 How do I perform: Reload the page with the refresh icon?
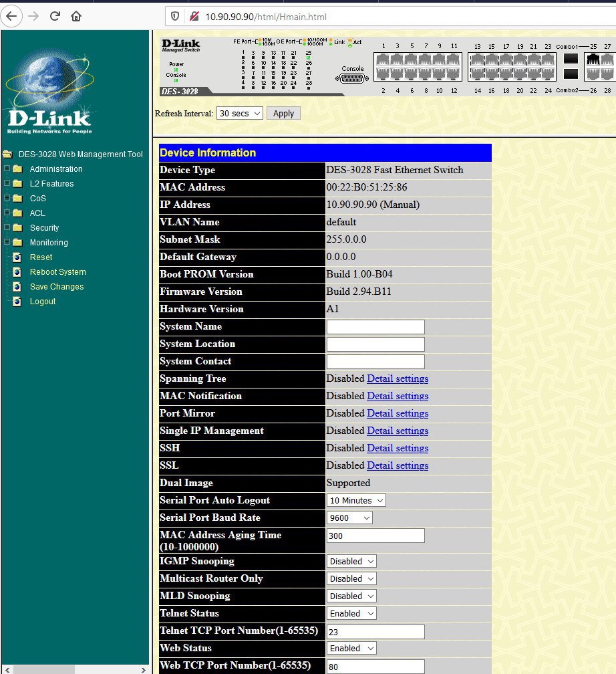click(55, 16)
